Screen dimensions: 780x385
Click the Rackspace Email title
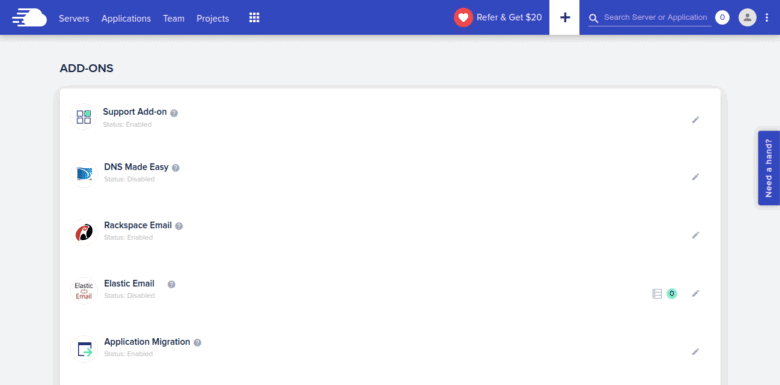pos(138,225)
